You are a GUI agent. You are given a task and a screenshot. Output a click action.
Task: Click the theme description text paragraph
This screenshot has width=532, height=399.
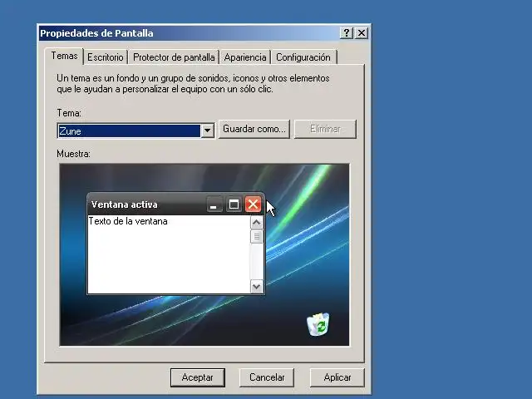point(193,83)
